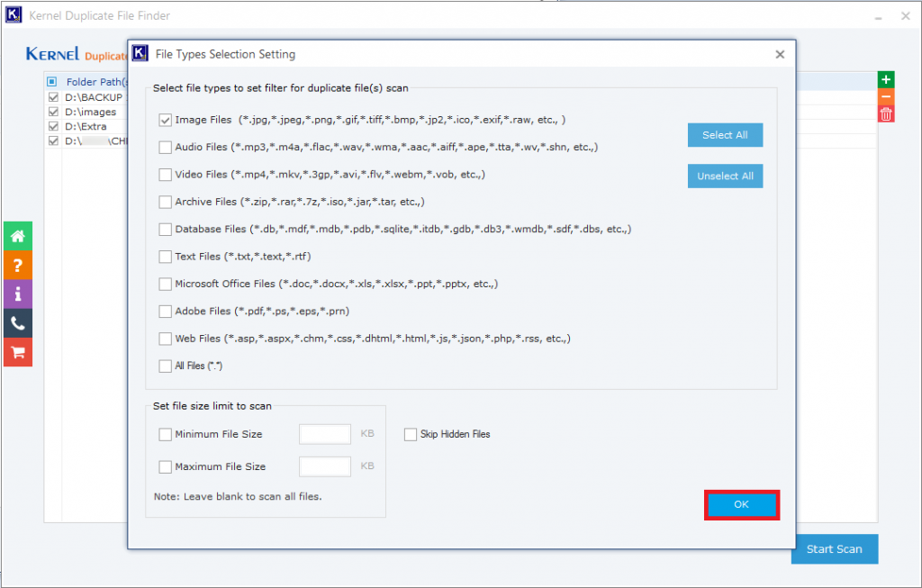922x588 pixels.
Task: Remove folder with orange minus icon
Action: coord(886,96)
